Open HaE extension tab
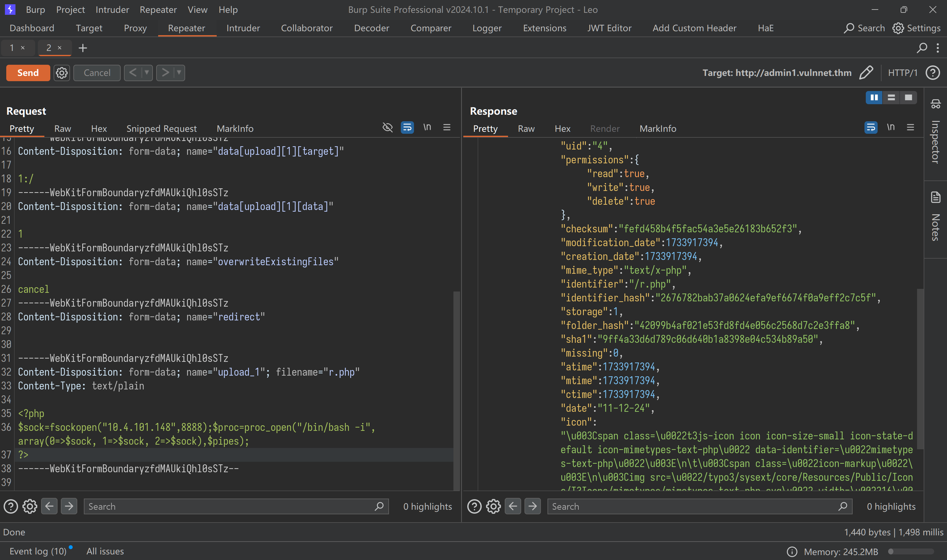This screenshot has height=560, width=947. [765, 28]
